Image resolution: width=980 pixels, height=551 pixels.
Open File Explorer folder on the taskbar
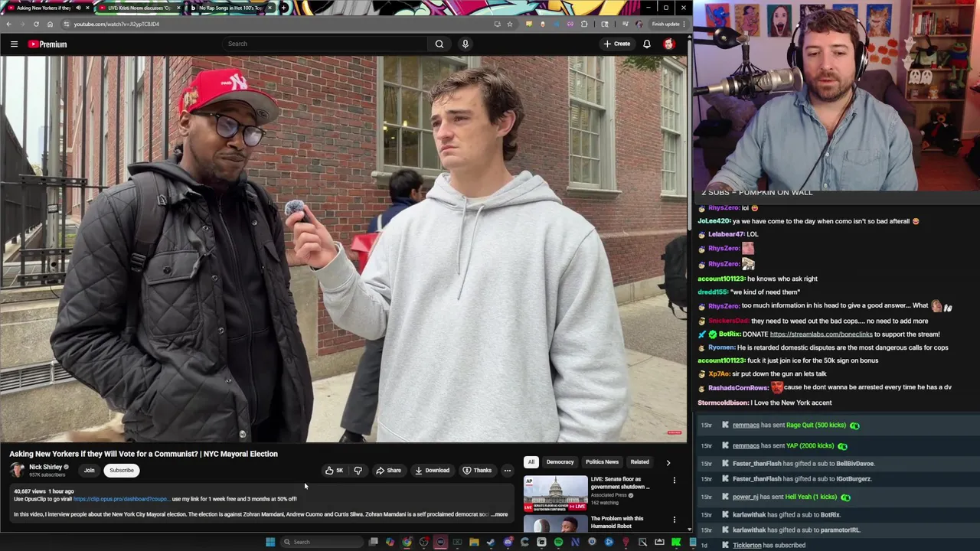click(474, 542)
